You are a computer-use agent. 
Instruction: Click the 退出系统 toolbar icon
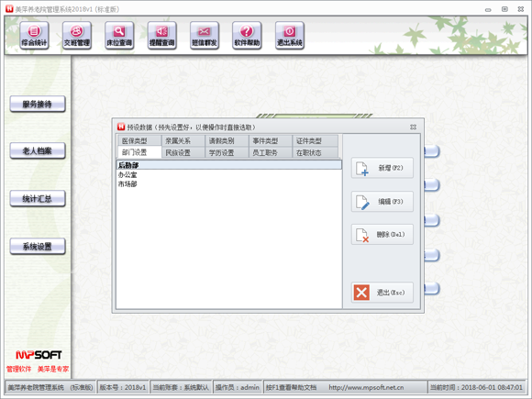coord(290,36)
